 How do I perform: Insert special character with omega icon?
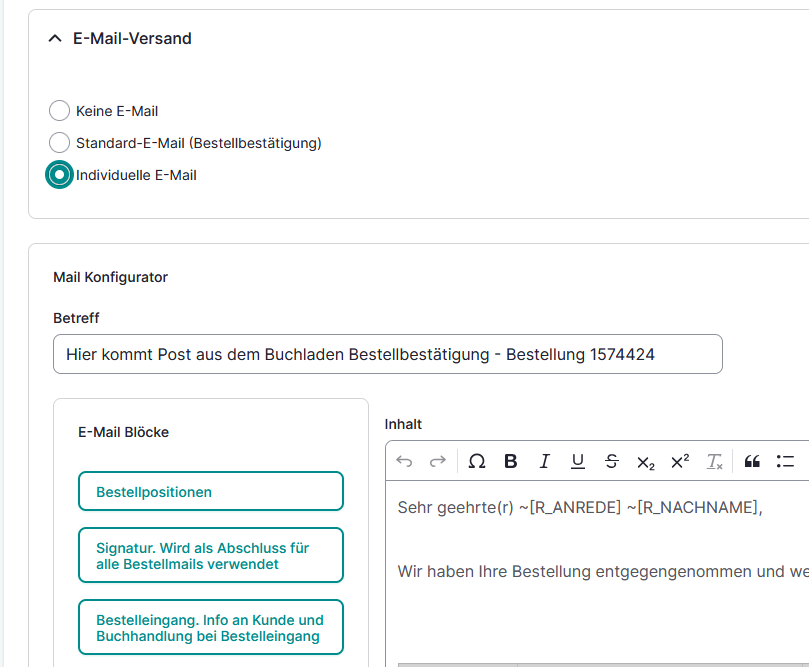click(477, 461)
